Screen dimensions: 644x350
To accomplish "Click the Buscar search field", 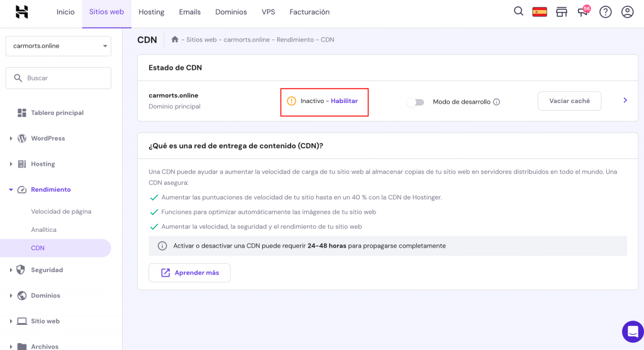I will [x=58, y=78].
